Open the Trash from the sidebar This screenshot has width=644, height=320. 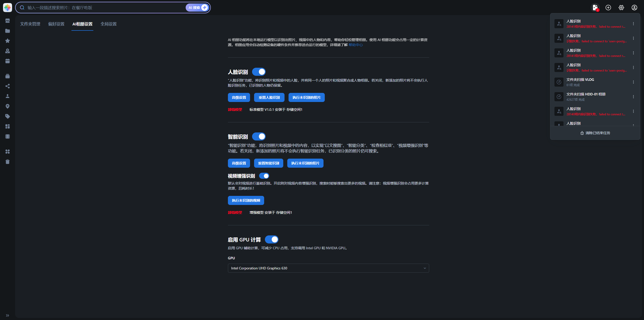click(x=8, y=162)
